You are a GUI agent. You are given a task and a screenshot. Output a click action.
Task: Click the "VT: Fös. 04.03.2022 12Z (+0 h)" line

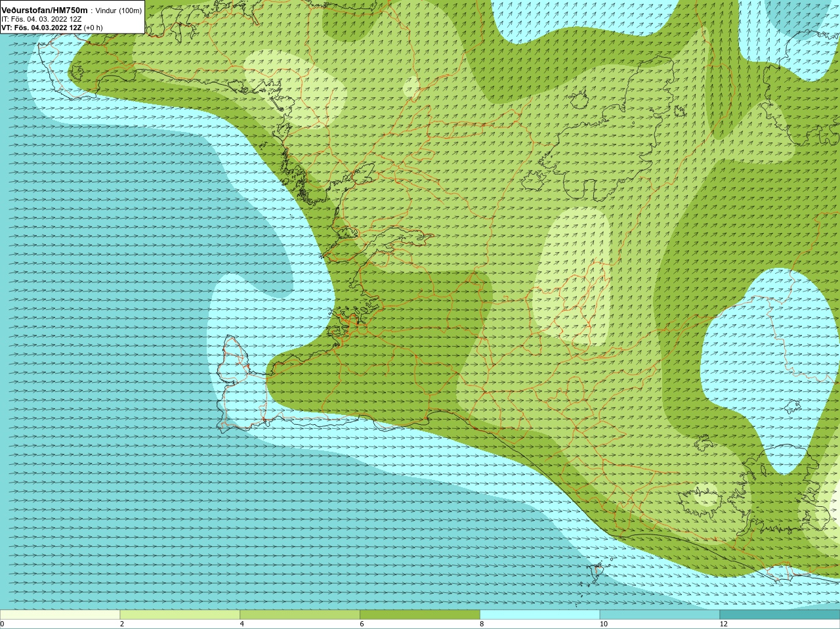[52, 28]
